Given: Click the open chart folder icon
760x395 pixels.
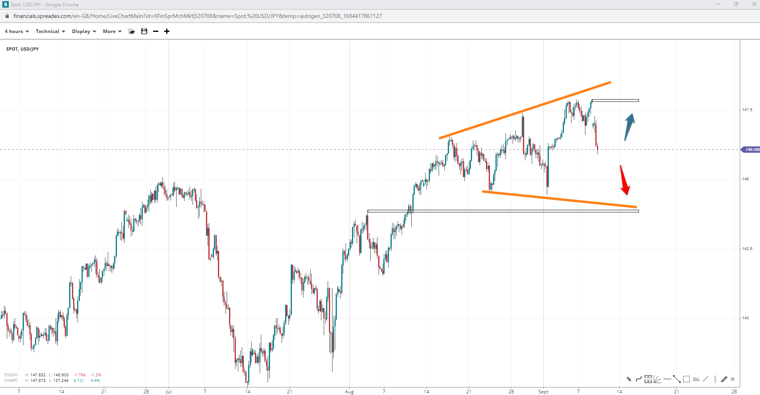Looking at the screenshot, I should point(131,31).
